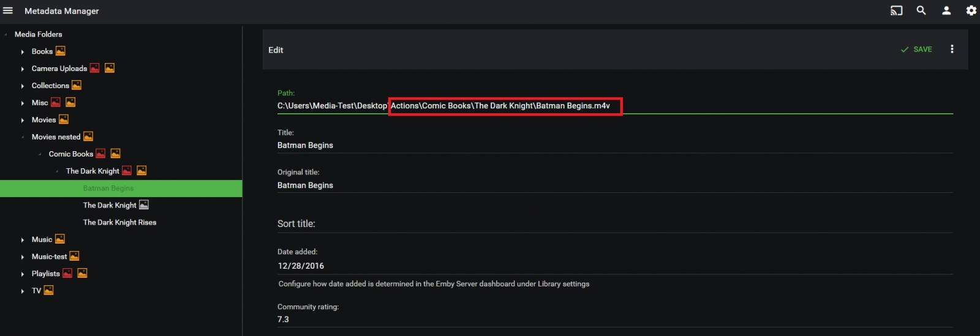Click the orange image icon next to Collections
The image size is (980, 336).
pos(77,85)
